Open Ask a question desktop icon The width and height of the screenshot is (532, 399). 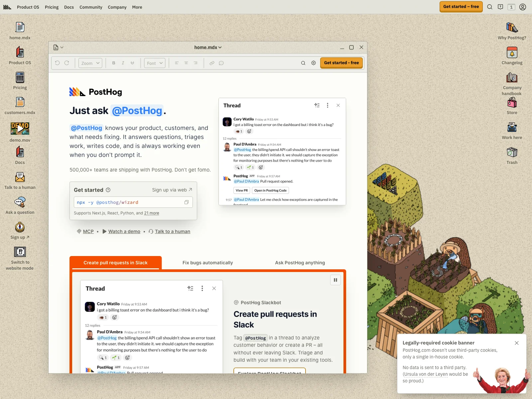click(20, 205)
